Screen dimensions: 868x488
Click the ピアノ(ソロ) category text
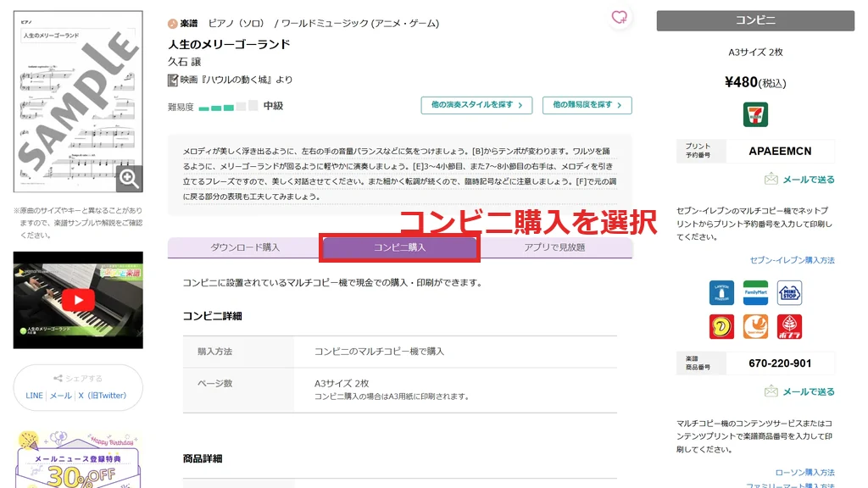[236, 23]
